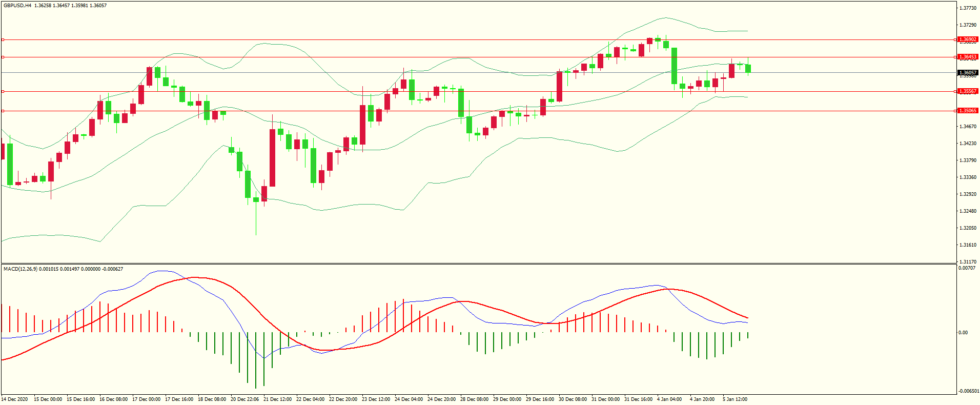Viewport: 980px width, 405px height.
Task: Click the 1.32920 price axis value
Action: click(x=968, y=194)
